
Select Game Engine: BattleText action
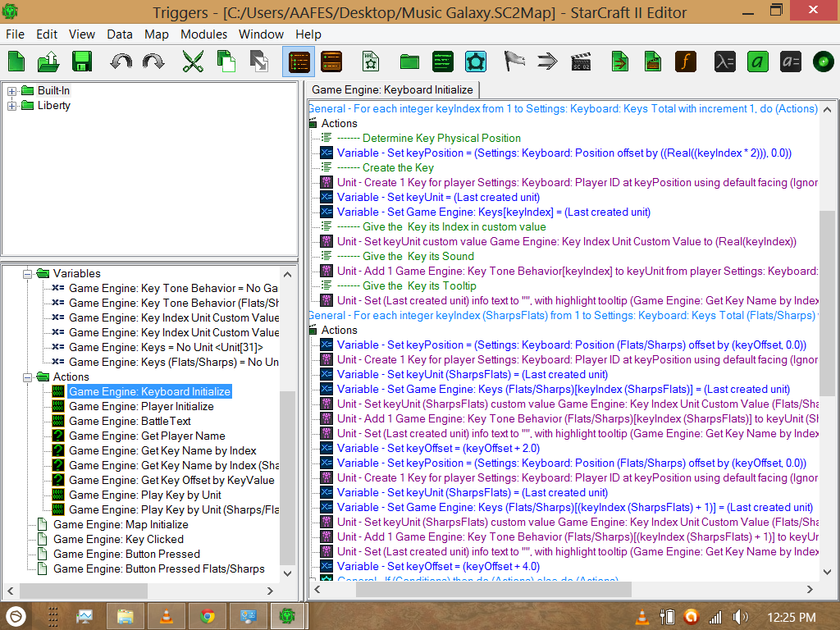[x=130, y=422]
